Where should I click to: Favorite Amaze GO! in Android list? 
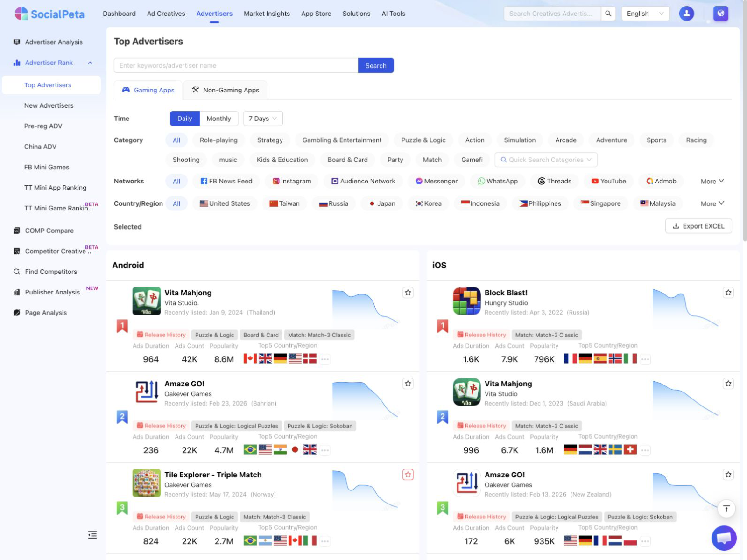tap(408, 384)
